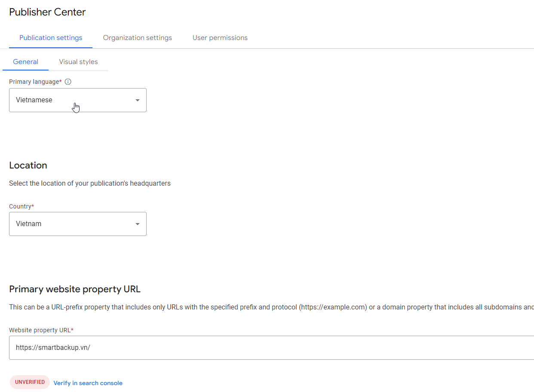Viewport: 534px width, 392px height.
Task: Click the Vietnam value in Country field
Action: point(29,224)
